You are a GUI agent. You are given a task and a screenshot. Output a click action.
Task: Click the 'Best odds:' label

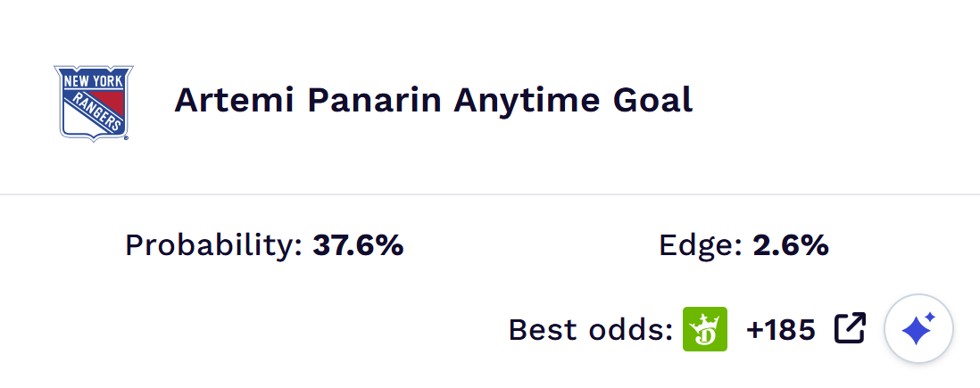coord(590,330)
